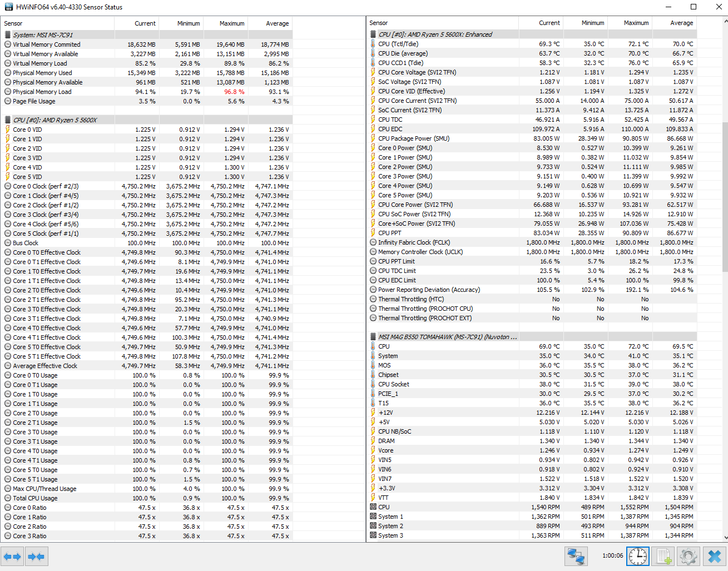Select the CPU PPT Limit row
The height and width of the screenshot is (571, 728).
point(532,261)
